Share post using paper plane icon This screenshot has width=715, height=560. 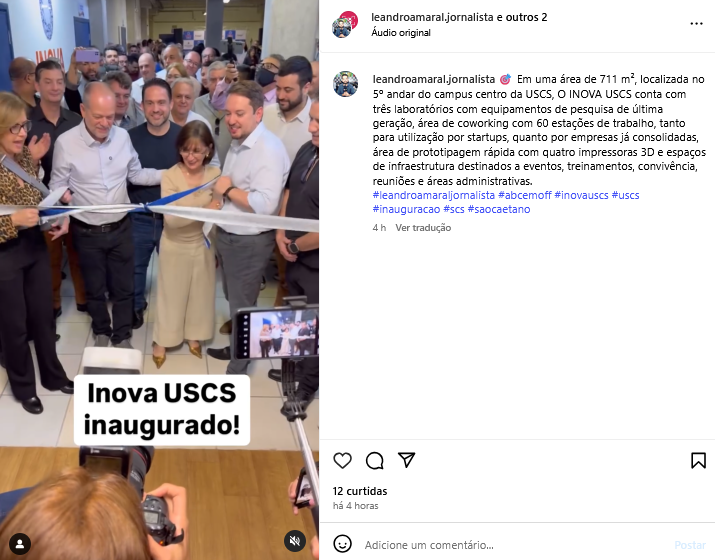(x=406, y=460)
